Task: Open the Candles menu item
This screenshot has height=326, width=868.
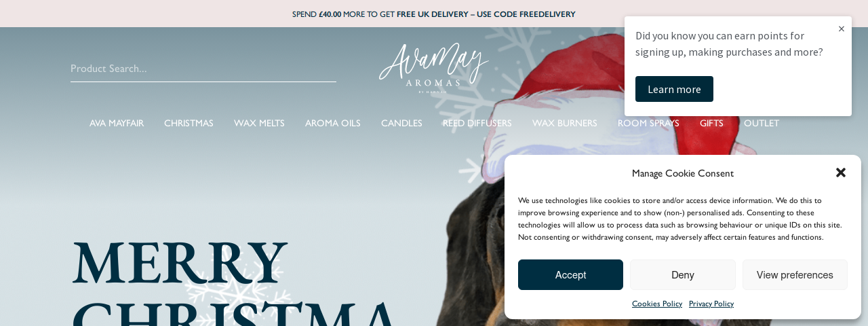Action: pyautogui.click(x=401, y=123)
